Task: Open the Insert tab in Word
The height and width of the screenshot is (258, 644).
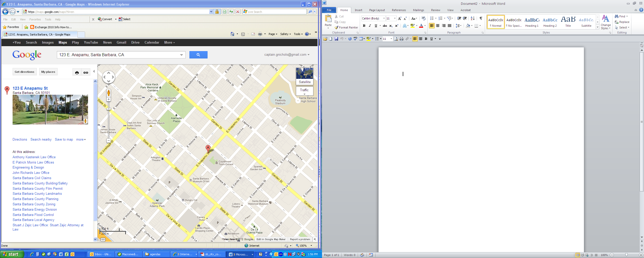Action: click(358, 10)
